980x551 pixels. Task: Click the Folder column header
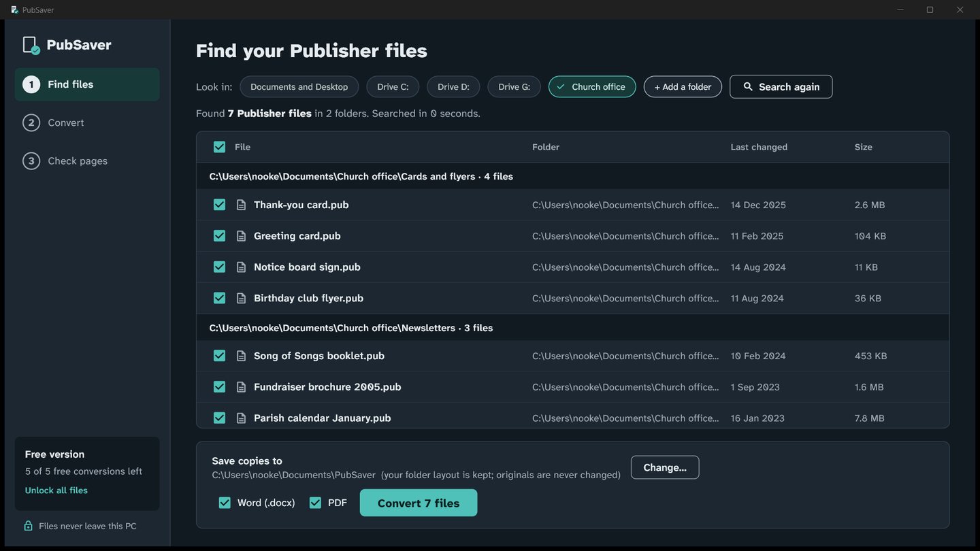(546, 147)
